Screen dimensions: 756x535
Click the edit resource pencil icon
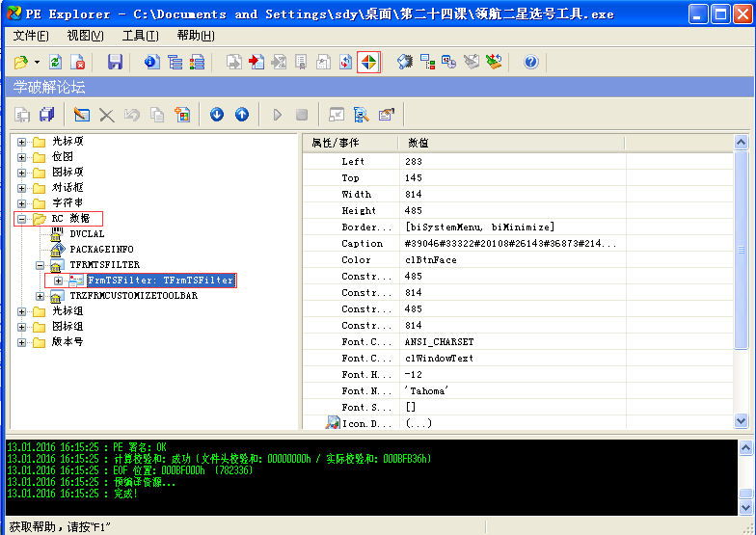(x=81, y=115)
